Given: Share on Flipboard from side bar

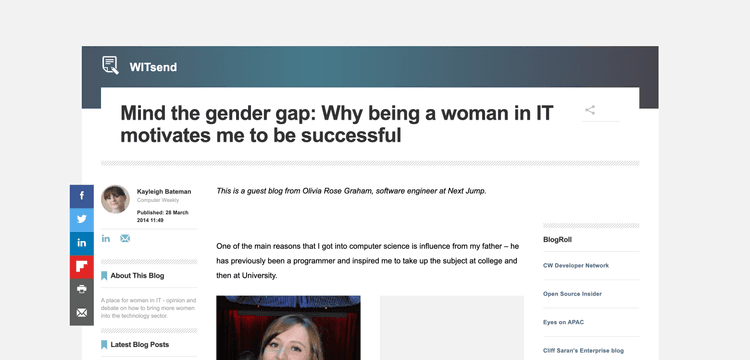Looking at the screenshot, I should [82, 266].
